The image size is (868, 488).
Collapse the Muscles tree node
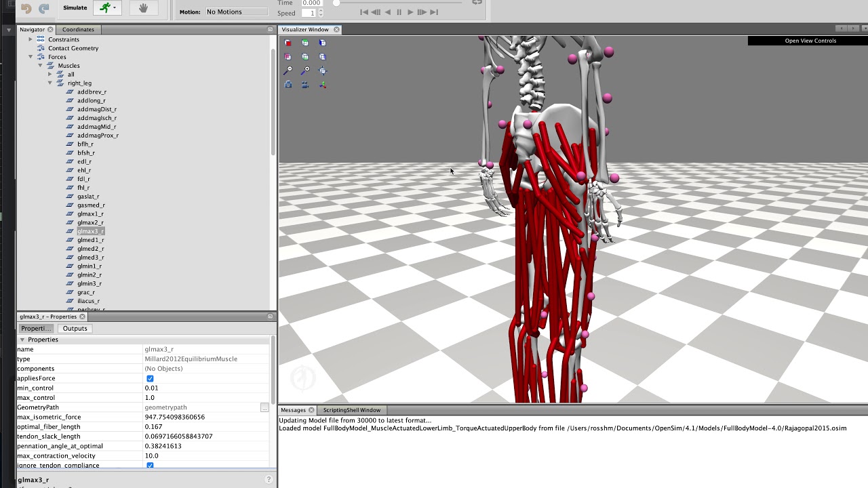coord(40,66)
